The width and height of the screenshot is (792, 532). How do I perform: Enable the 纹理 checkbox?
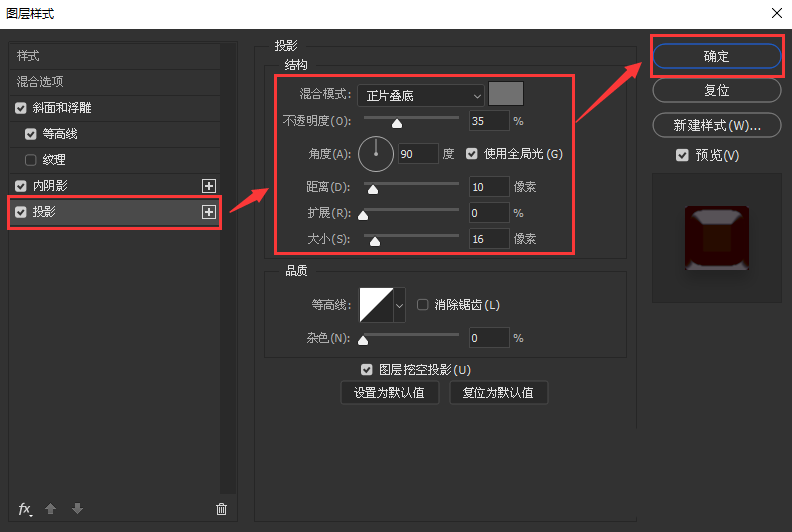(x=31, y=160)
